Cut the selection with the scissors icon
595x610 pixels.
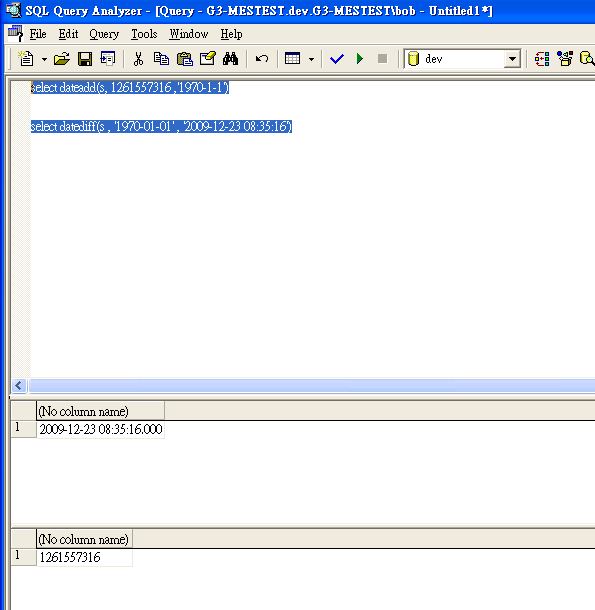click(x=138, y=59)
